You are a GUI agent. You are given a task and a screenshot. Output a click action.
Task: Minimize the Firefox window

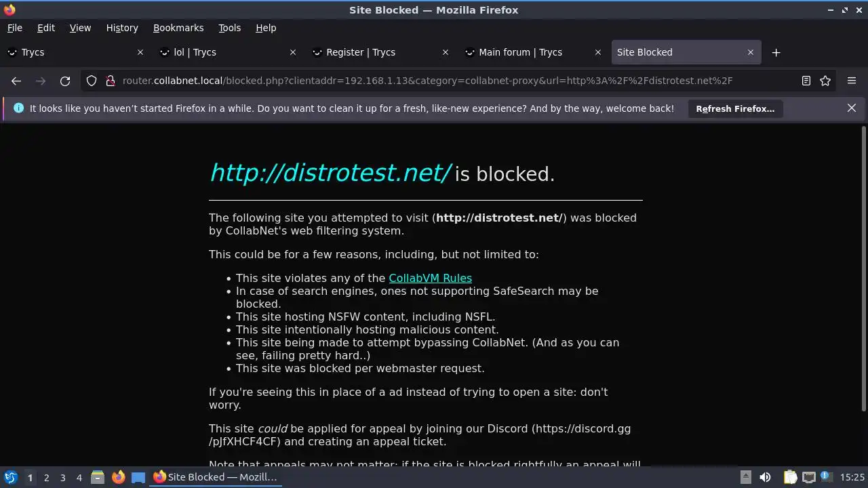831,10
